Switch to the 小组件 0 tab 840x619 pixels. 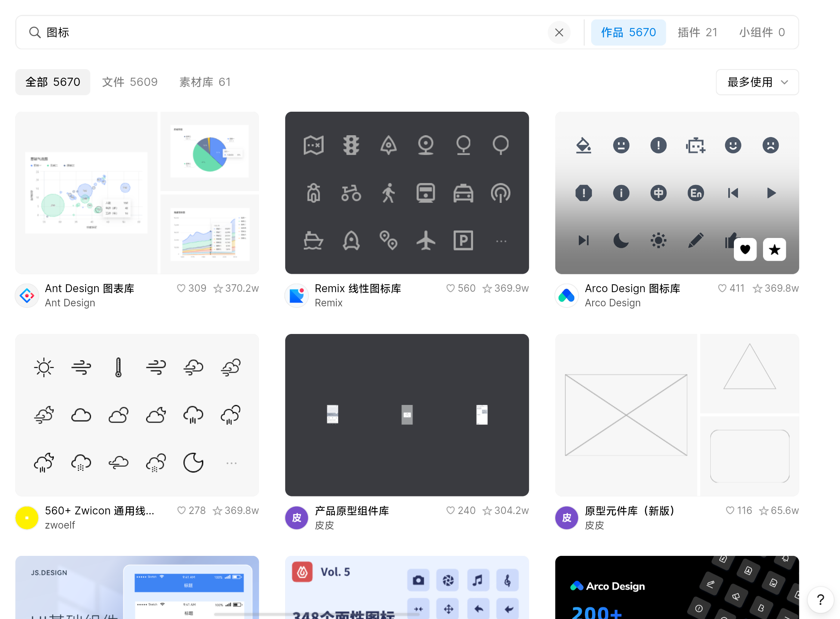point(762,33)
